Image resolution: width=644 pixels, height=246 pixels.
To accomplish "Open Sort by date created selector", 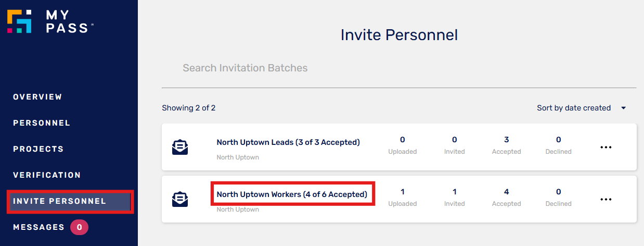I will (x=581, y=108).
